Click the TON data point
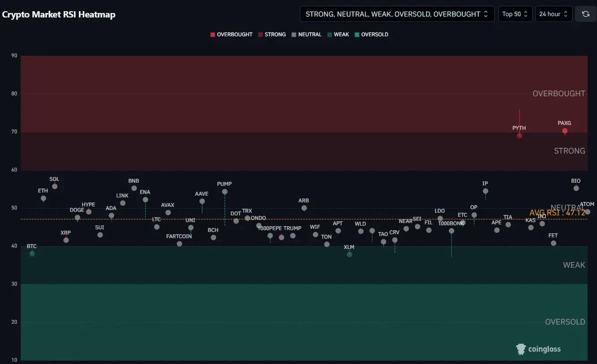This screenshot has height=364, width=597. tap(327, 244)
